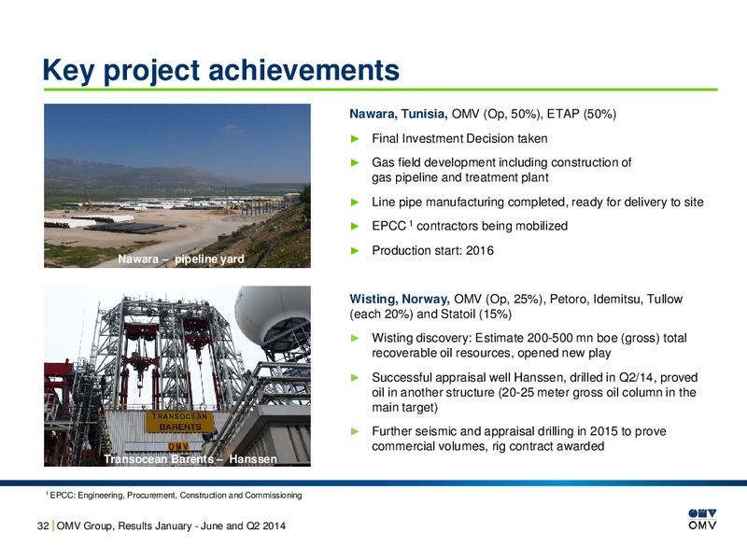747x560 pixels.
Task: Click the 'Wisting discovery: Estimate' bullet text
Action: tap(529, 345)
